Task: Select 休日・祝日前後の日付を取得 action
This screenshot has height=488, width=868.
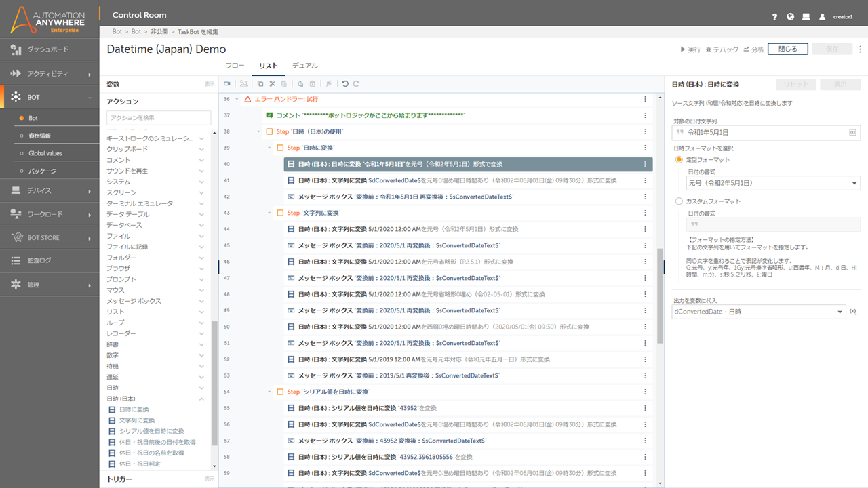Action: pos(157,442)
